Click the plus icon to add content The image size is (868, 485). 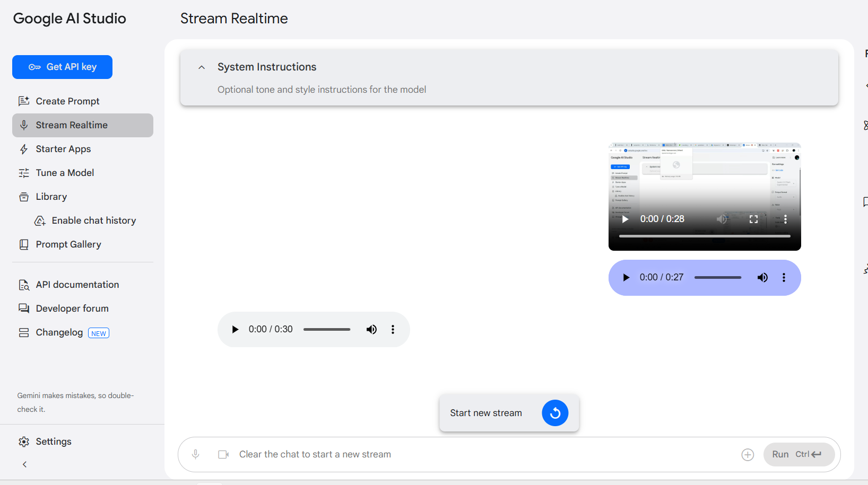[x=748, y=455]
